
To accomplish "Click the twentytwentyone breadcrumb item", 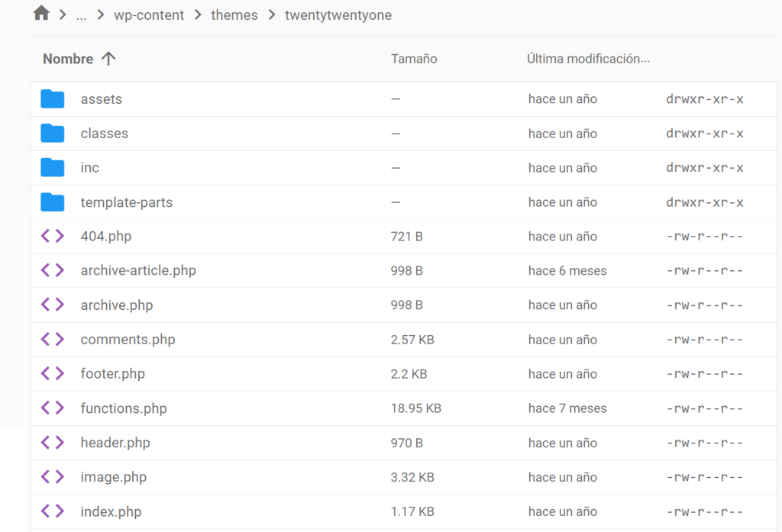I will click(337, 15).
